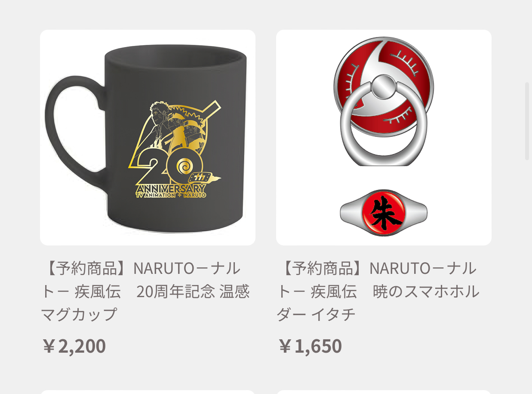
Task: Open the partially visible product card below the mug
Action: pos(148,392)
